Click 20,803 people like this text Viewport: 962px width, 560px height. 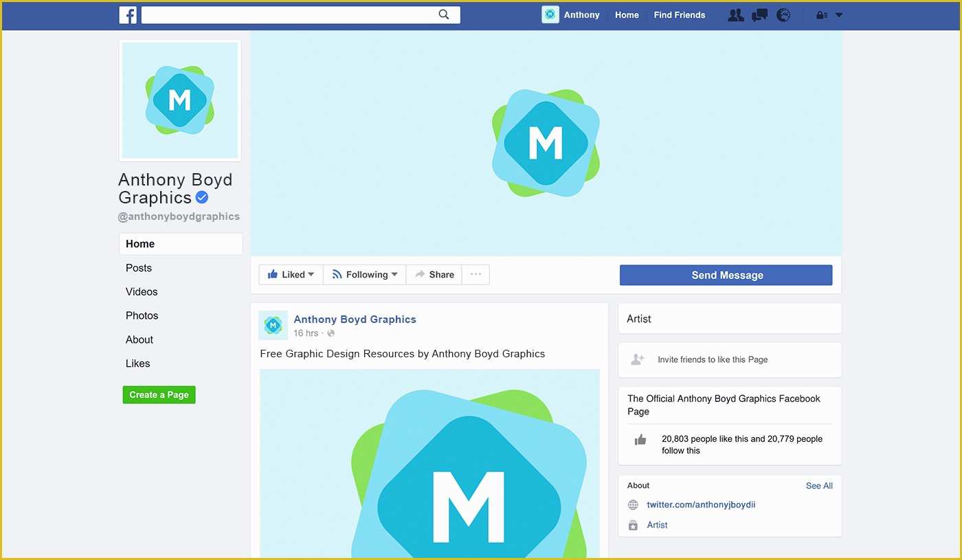[742, 445]
